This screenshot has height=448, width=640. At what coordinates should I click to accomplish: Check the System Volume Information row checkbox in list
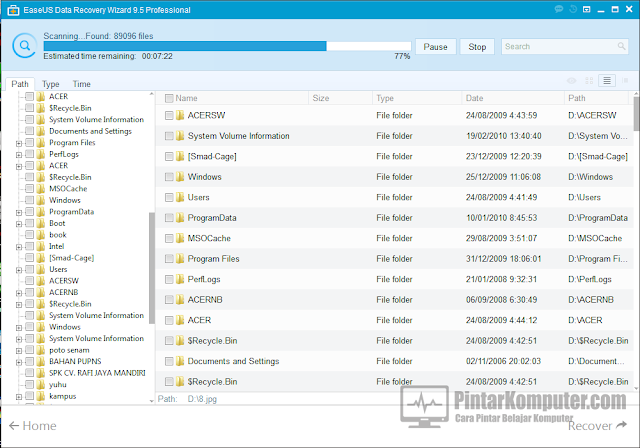[x=169, y=136]
